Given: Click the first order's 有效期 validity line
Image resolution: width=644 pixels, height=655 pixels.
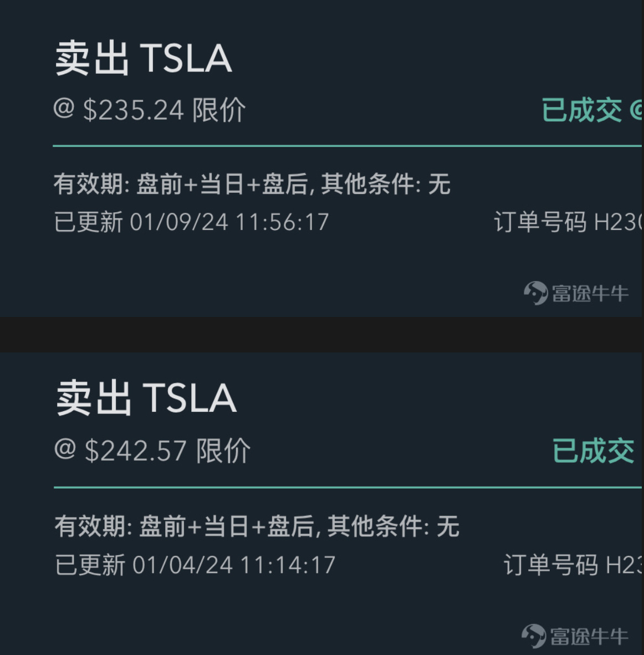Looking at the screenshot, I should [252, 184].
